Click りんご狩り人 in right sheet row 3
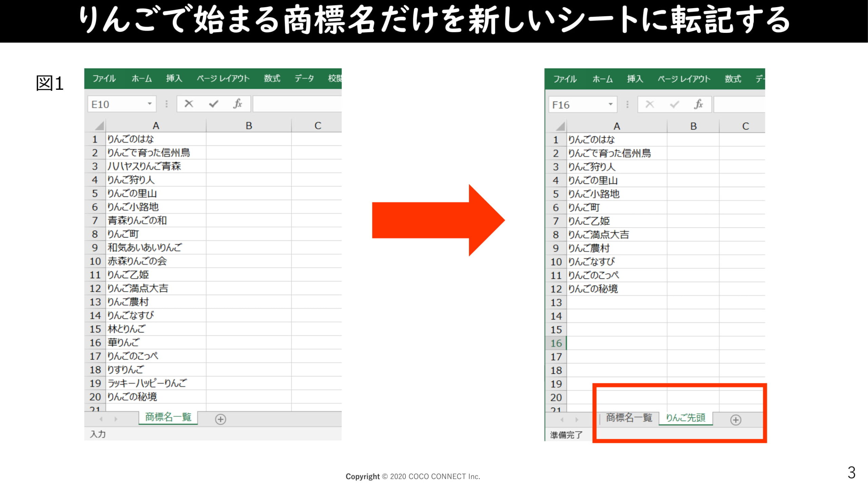 pyautogui.click(x=617, y=167)
